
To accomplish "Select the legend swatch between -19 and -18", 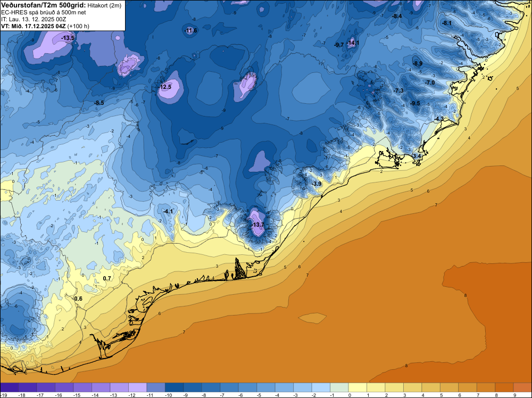I will pos(9,387).
